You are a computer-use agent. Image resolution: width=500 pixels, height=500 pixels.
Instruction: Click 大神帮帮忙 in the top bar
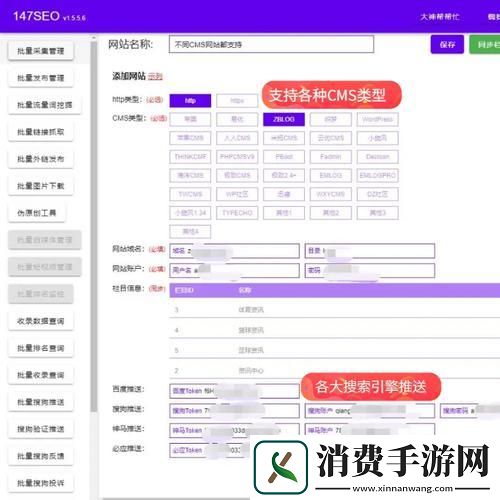(440, 17)
